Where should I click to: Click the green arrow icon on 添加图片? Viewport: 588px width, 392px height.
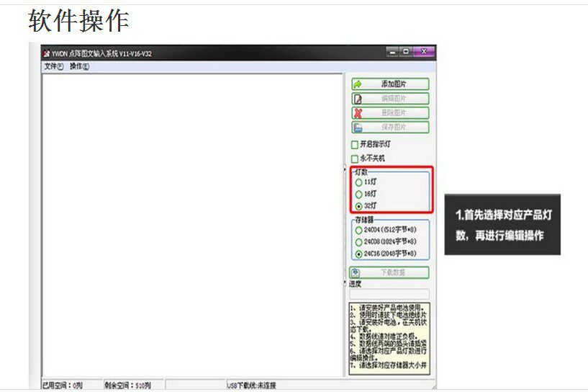tap(358, 84)
